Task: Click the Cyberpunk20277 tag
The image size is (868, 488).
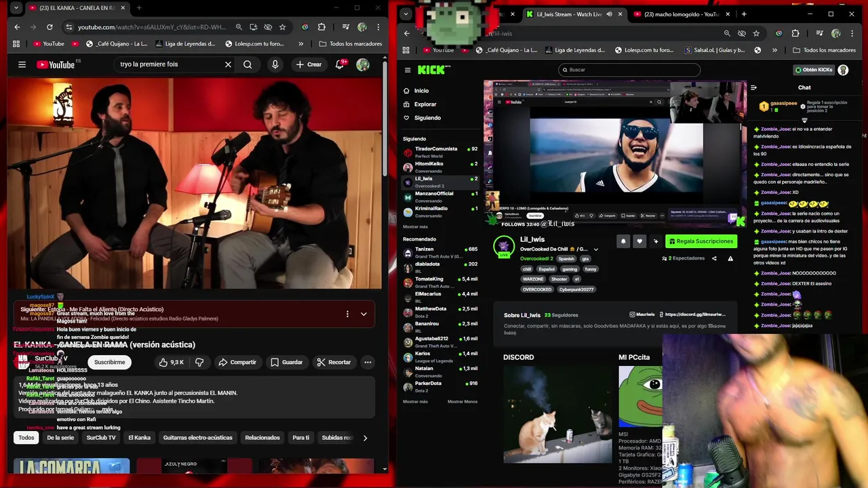Action: [576, 289]
